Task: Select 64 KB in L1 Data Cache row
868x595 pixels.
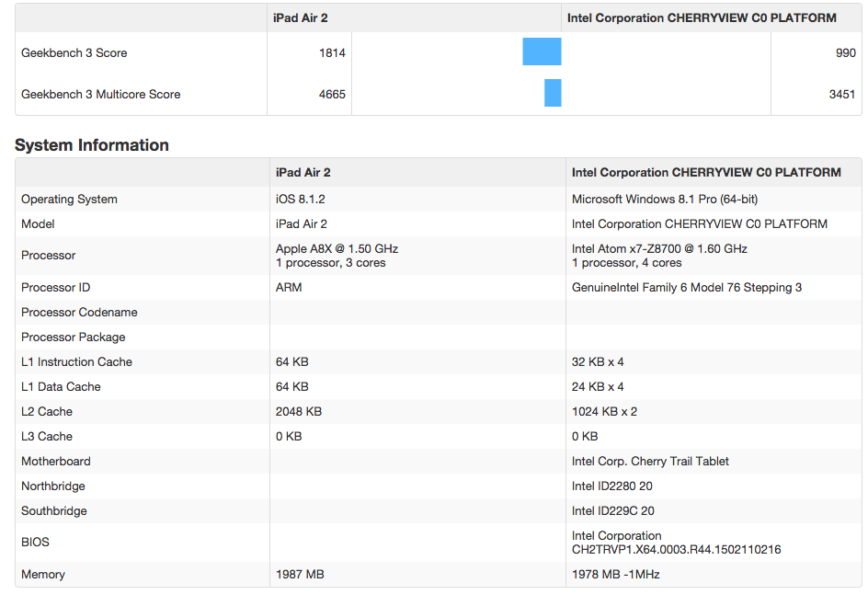Action: pyautogui.click(x=292, y=387)
